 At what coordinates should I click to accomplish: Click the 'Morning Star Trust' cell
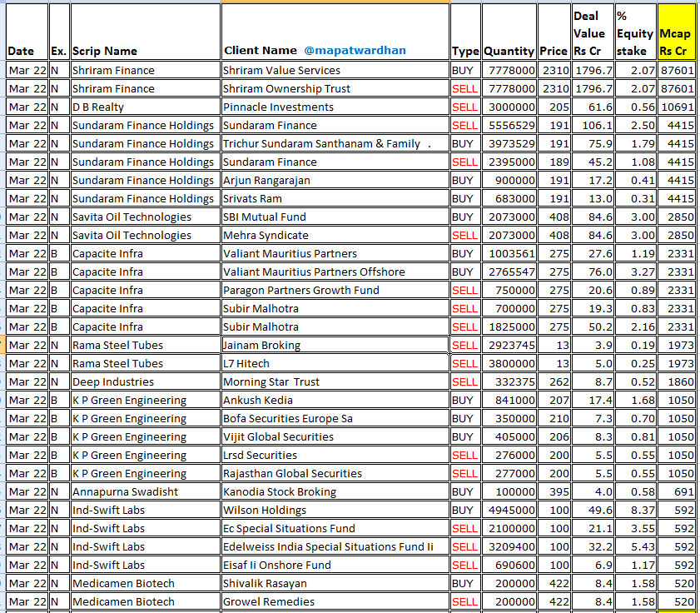coord(335,381)
